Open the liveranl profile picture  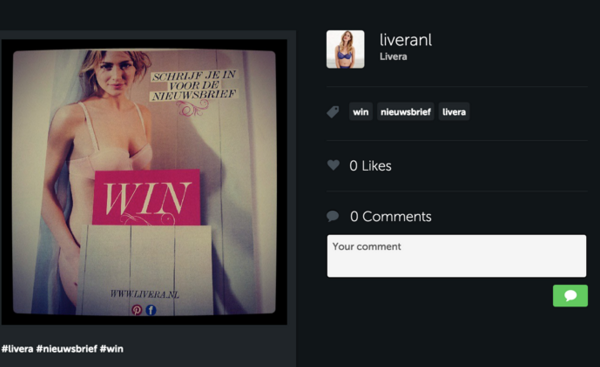pos(345,49)
